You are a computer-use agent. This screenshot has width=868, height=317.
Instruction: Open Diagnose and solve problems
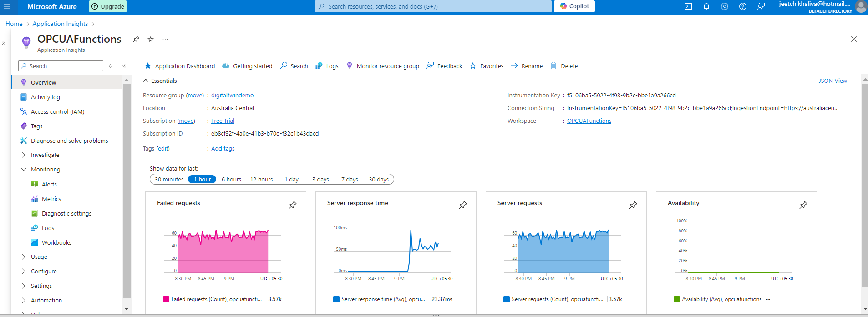69,141
